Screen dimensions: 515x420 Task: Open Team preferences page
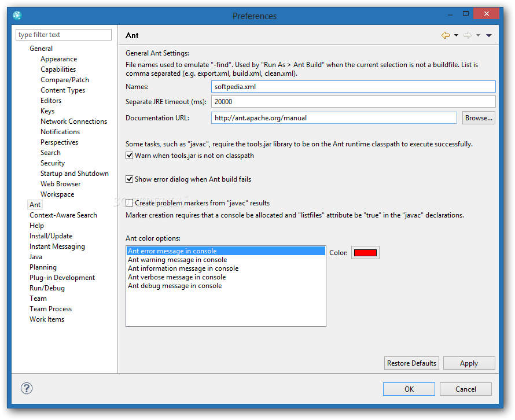pyautogui.click(x=38, y=299)
